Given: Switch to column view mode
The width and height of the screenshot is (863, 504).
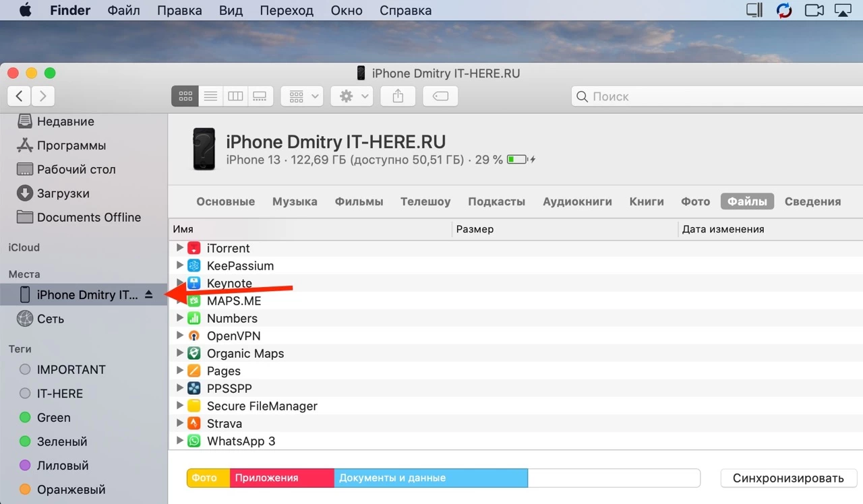Looking at the screenshot, I should 235,96.
